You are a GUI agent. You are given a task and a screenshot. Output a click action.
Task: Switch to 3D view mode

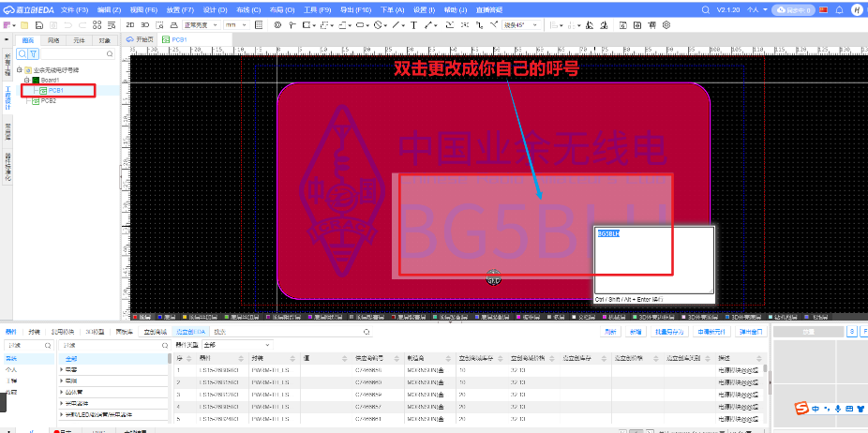(144, 25)
